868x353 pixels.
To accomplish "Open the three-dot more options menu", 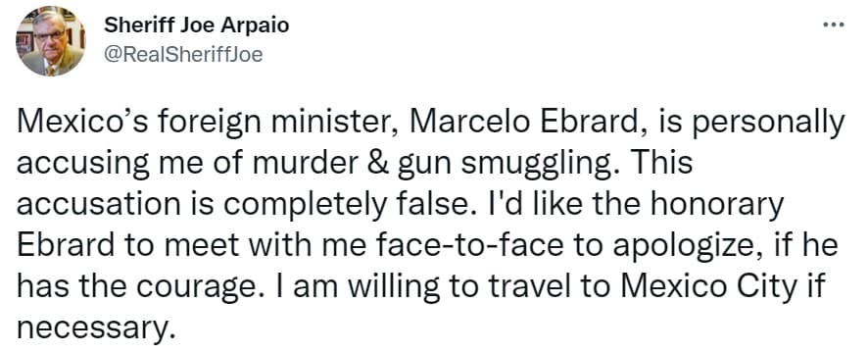I will click(x=833, y=25).
